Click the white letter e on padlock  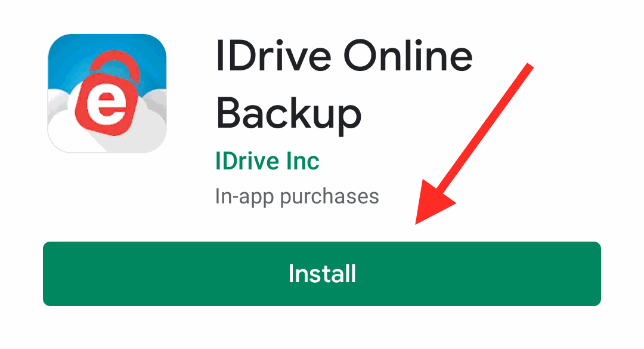(106, 105)
